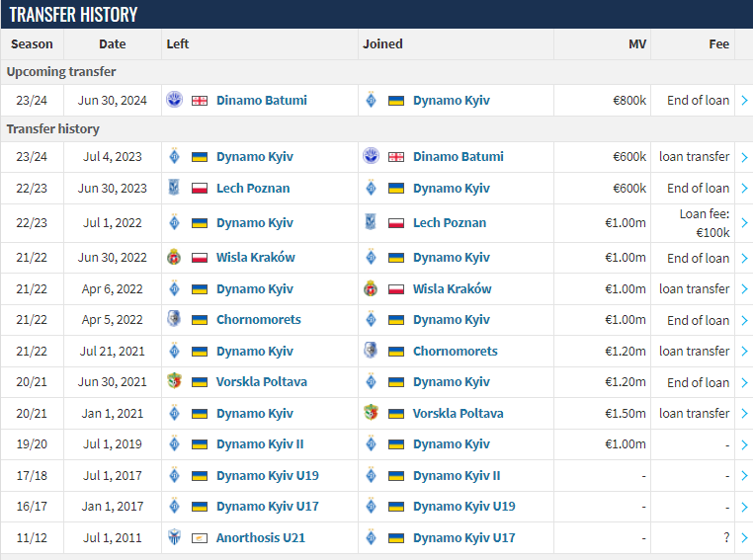This screenshot has height=560, width=753.
Task: Click Dinamo Batumi crest in upcoming transfer row
Action: tap(174, 100)
